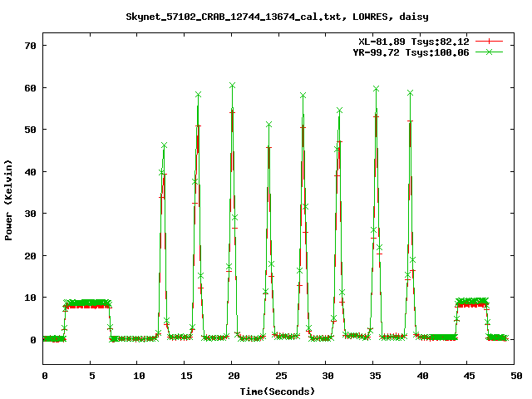Image resolution: width=532 pixels, height=399 pixels.
Task: Click the red XL legend line sample
Action: click(x=489, y=42)
